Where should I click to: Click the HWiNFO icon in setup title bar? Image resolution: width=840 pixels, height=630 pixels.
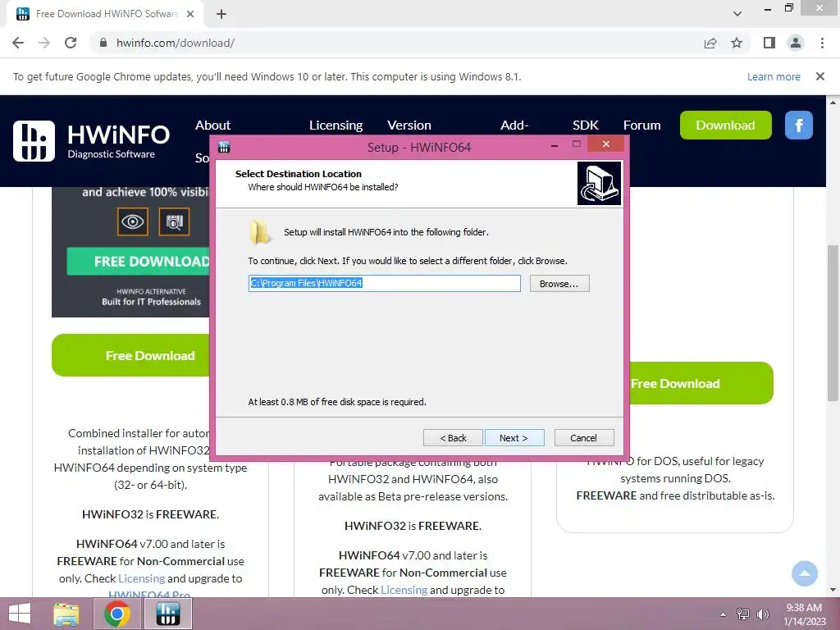pos(224,147)
